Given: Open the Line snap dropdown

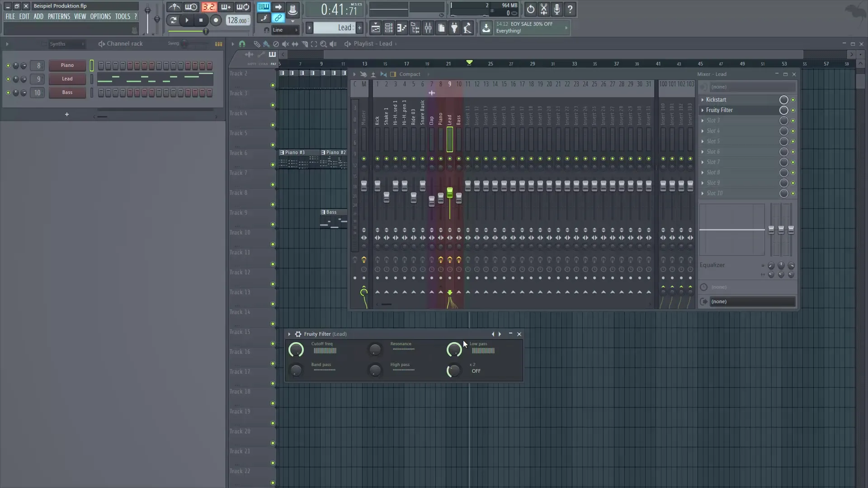Looking at the screenshot, I should [285, 30].
